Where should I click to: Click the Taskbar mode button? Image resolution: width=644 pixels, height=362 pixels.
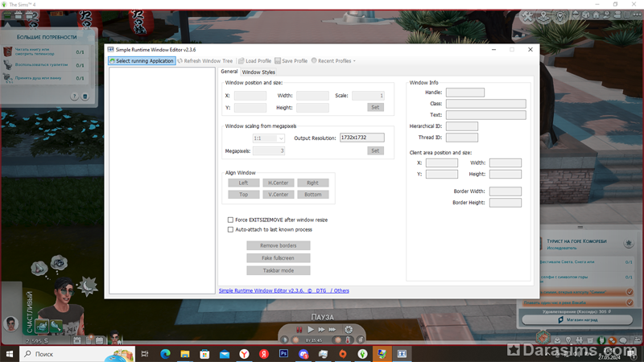pyautogui.click(x=278, y=270)
